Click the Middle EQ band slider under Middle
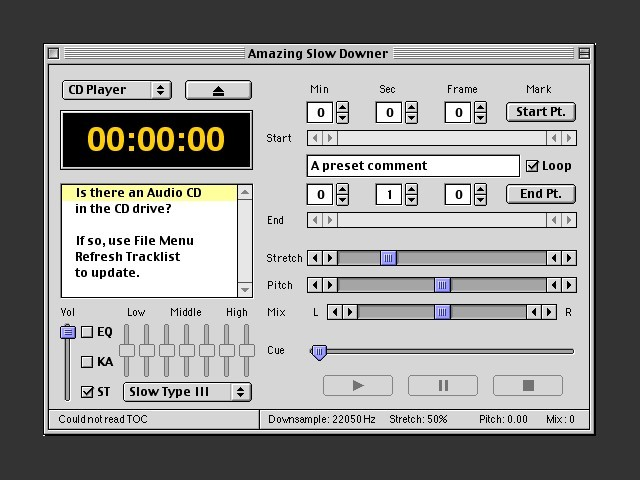 [187, 350]
